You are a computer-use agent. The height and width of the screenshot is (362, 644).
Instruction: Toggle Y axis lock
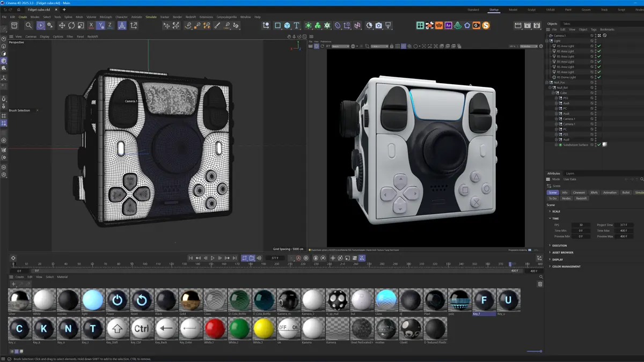click(x=101, y=25)
